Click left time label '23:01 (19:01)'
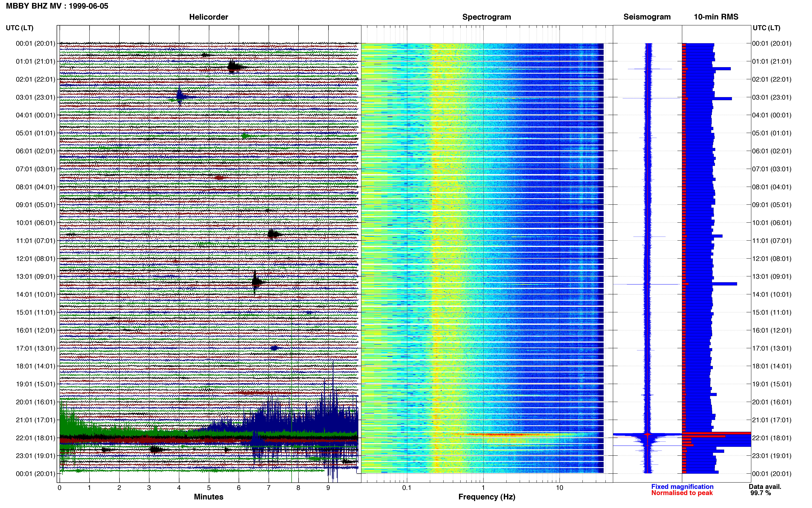Screen dimensions: 812x508 (36, 456)
